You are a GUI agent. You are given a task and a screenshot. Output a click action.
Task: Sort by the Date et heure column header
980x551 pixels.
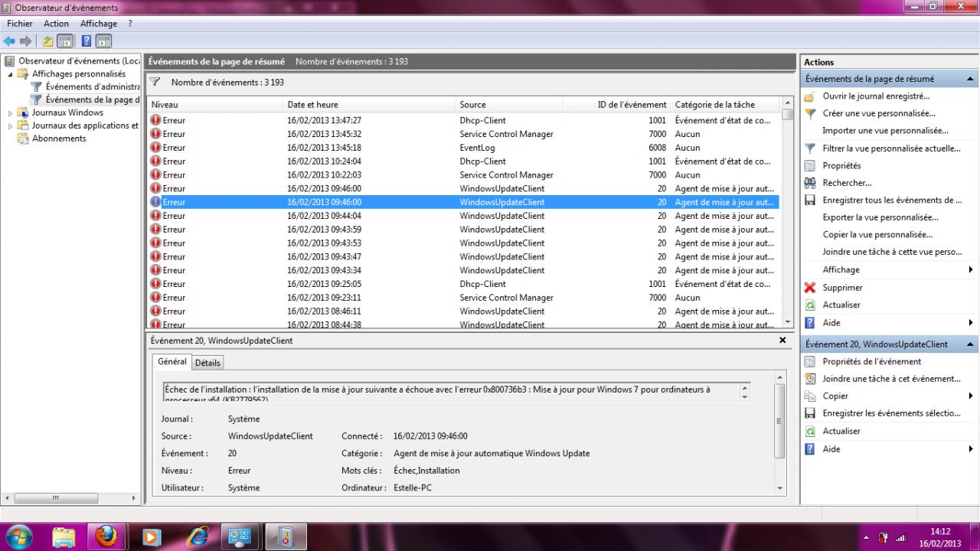pyautogui.click(x=371, y=105)
